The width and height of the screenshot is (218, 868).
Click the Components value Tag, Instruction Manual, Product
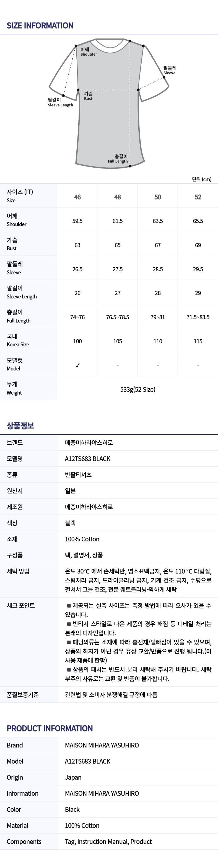108,842
